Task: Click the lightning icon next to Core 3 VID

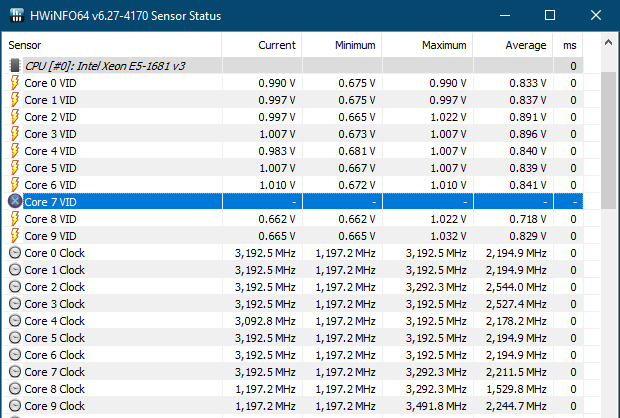Action: (x=15, y=133)
